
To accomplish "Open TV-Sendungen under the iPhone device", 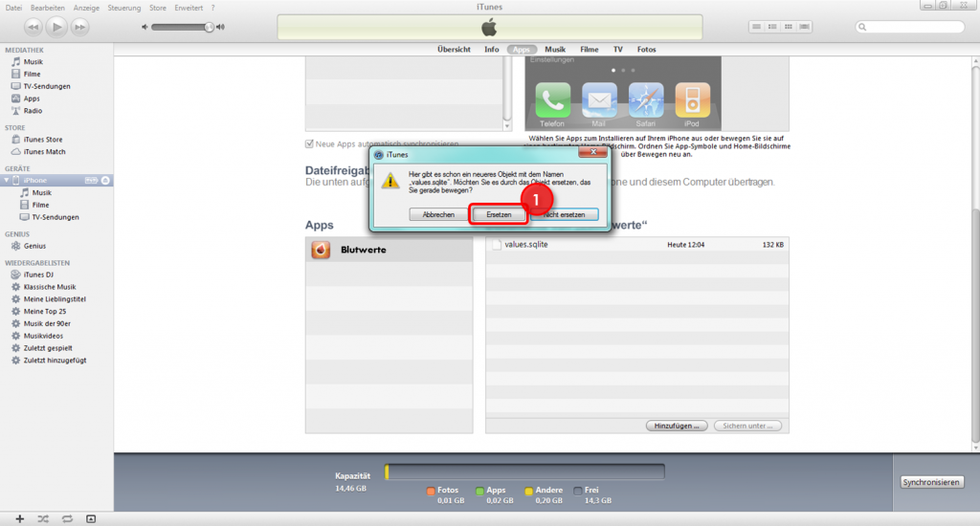I will click(x=56, y=217).
